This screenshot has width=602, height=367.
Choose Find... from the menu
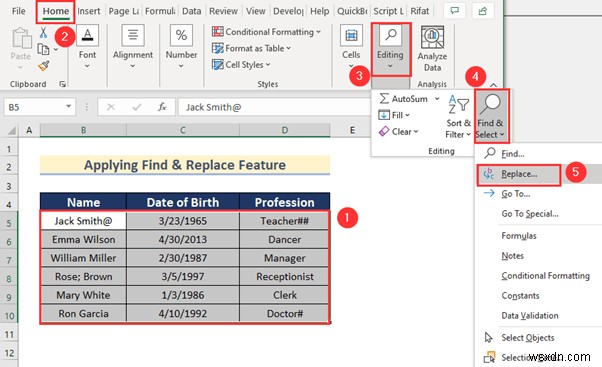click(x=539, y=154)
